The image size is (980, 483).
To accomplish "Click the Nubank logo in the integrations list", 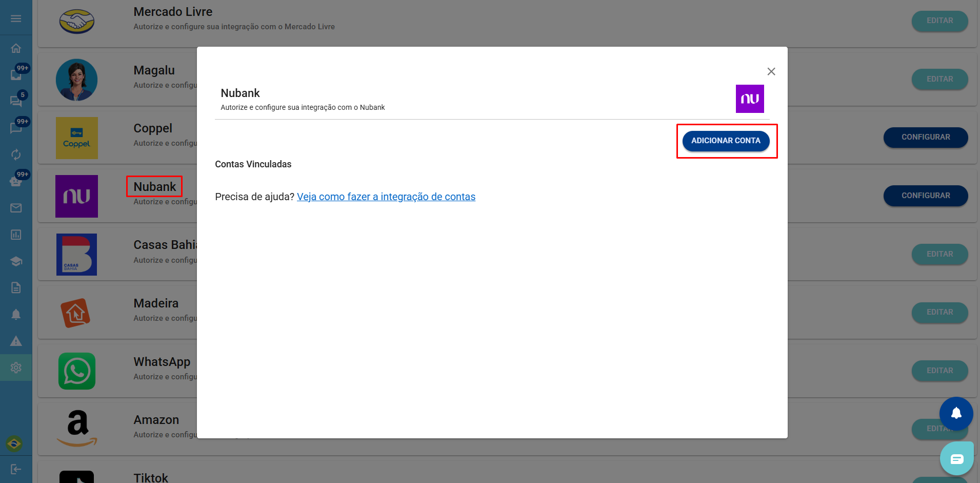I will 76,196.
